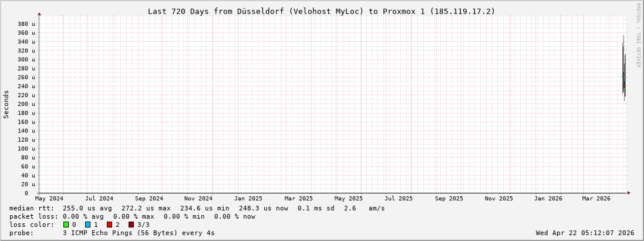Click the "200 u" y-axis tick label
This screenshot has width=644, height=241.
tap(26, 104)
